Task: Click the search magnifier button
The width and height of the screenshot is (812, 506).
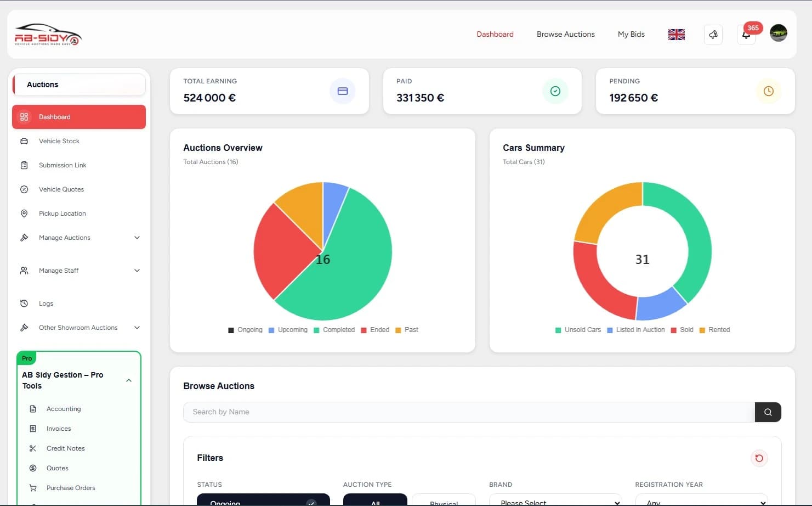Action: point(768,412)
